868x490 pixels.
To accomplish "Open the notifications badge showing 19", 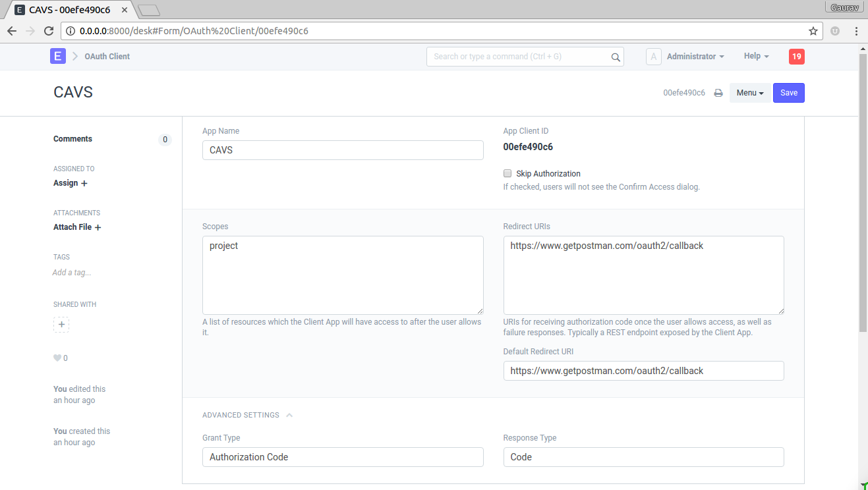I will pyautogui.click(x=797, y=57).
